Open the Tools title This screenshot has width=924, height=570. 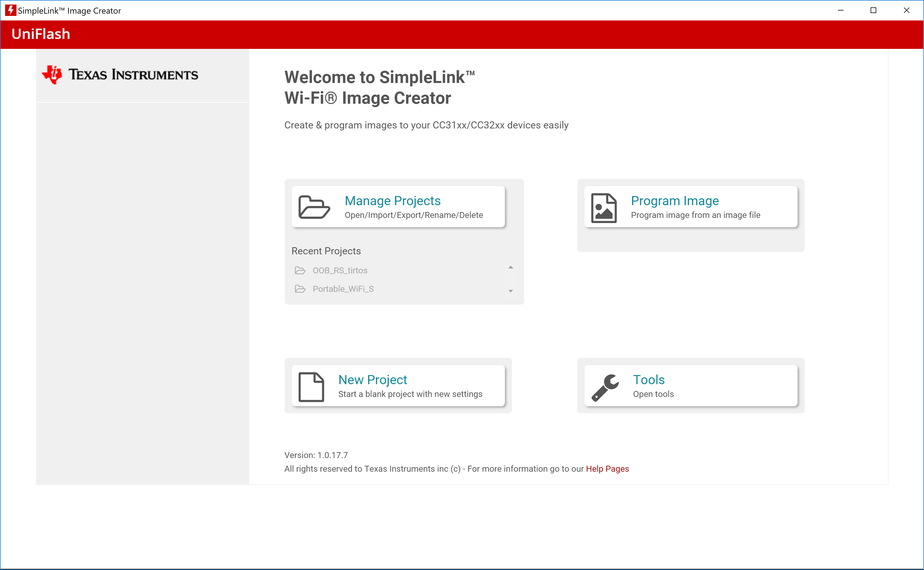click(x=648, y=380)
